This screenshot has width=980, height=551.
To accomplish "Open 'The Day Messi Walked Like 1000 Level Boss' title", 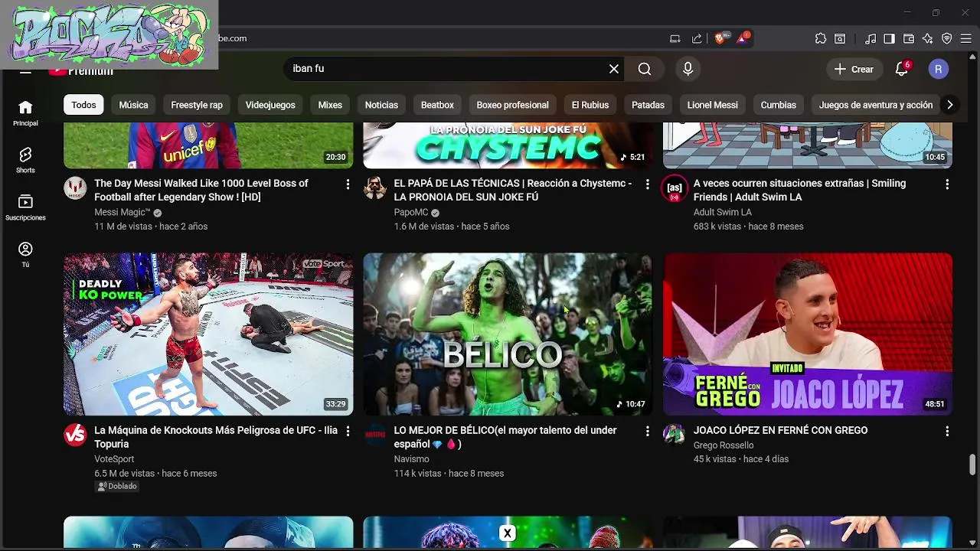I will [201, 190].
